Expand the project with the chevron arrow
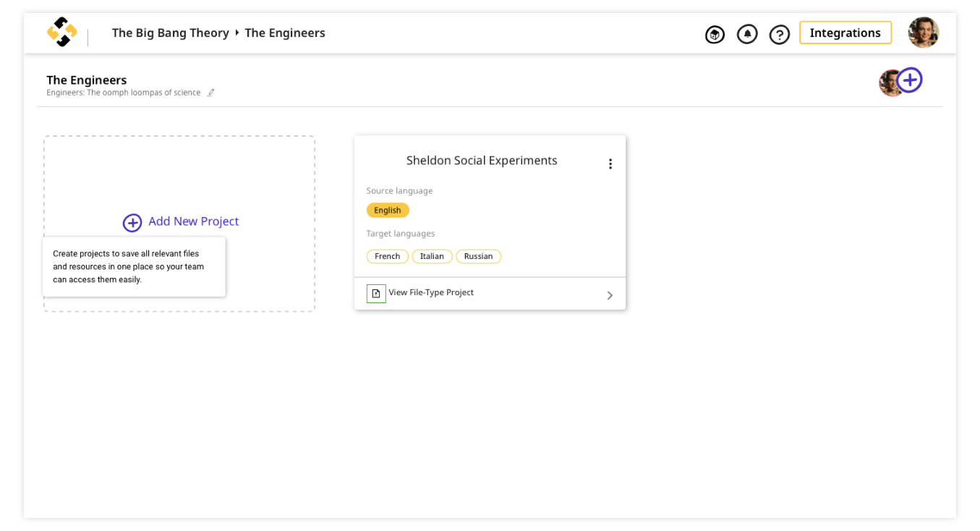Screen dimensions: 980x531 click(x=610, y=295)
